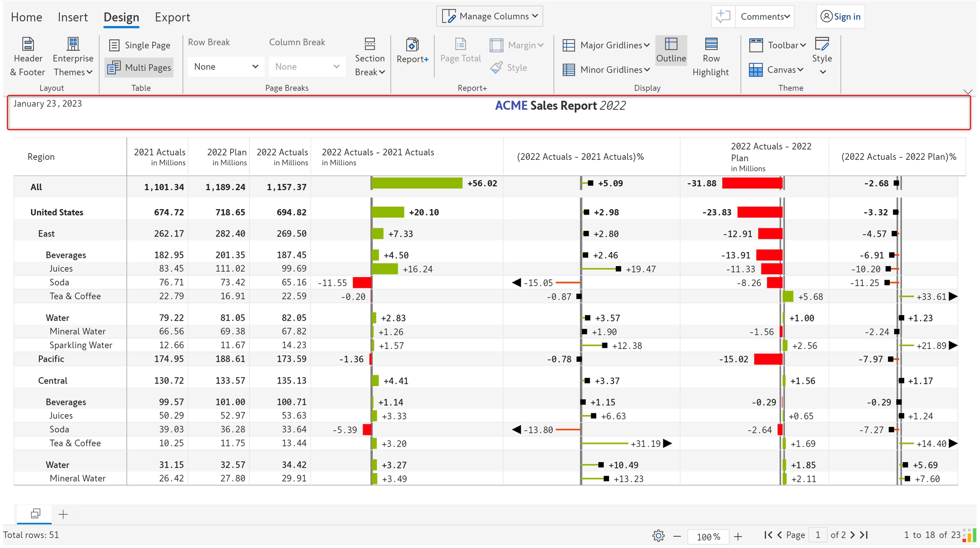Switch to the Insert tab
980x548 pixels.
point(72,17)
